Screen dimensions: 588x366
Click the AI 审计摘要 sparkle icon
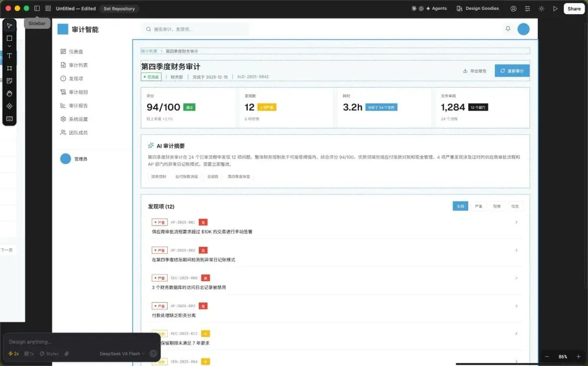coord(151,145)
